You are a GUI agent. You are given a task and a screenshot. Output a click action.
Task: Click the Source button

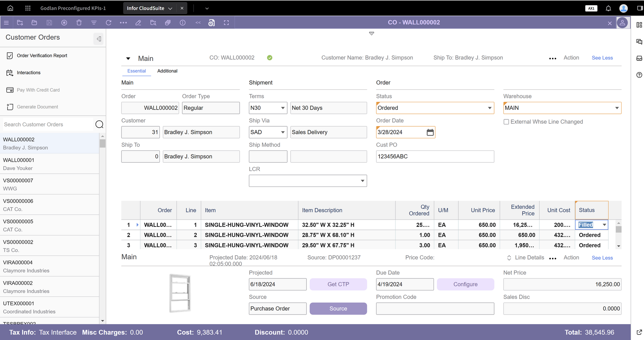tap(338, 309)
